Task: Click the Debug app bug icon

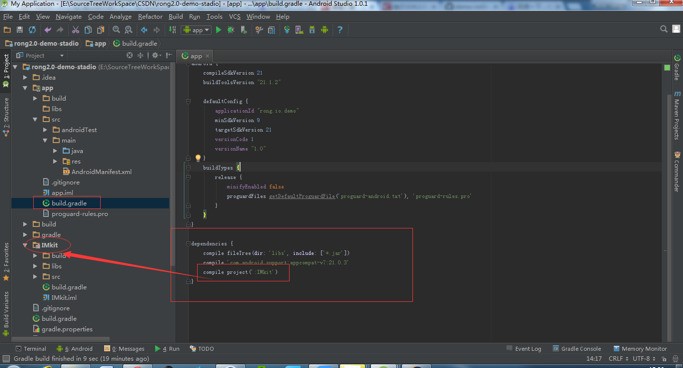Action: coord(231,30)
